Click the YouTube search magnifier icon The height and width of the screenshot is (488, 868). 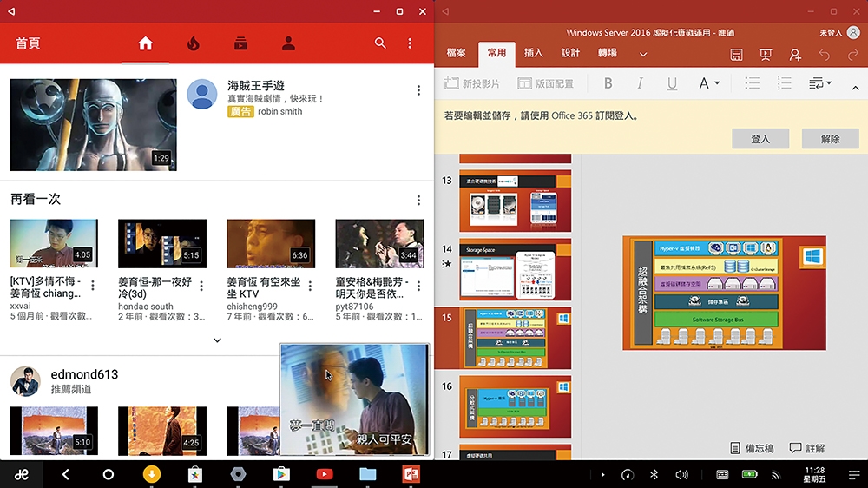click(380, 43)
